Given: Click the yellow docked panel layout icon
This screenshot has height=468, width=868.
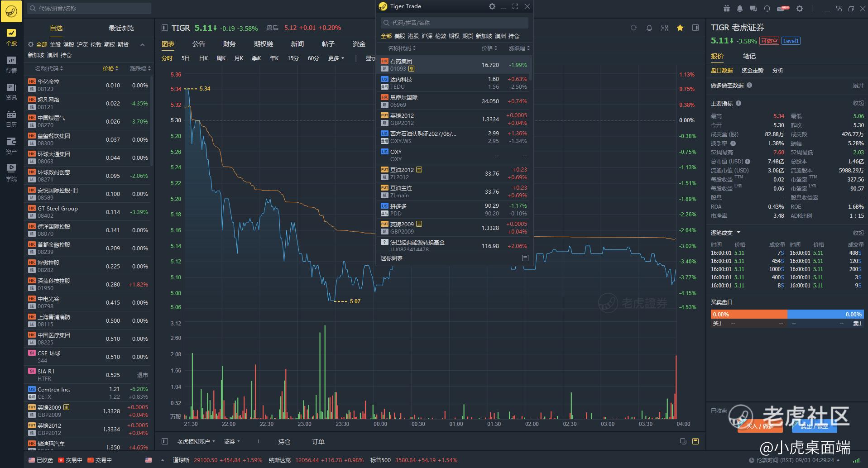Looking at the screenshot, I should click(695, 441).
